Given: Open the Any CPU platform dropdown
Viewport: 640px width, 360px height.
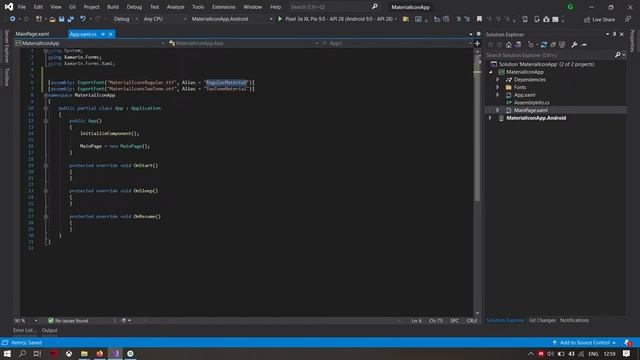Looking at the screenshot, I should click(x=164, y=19).
